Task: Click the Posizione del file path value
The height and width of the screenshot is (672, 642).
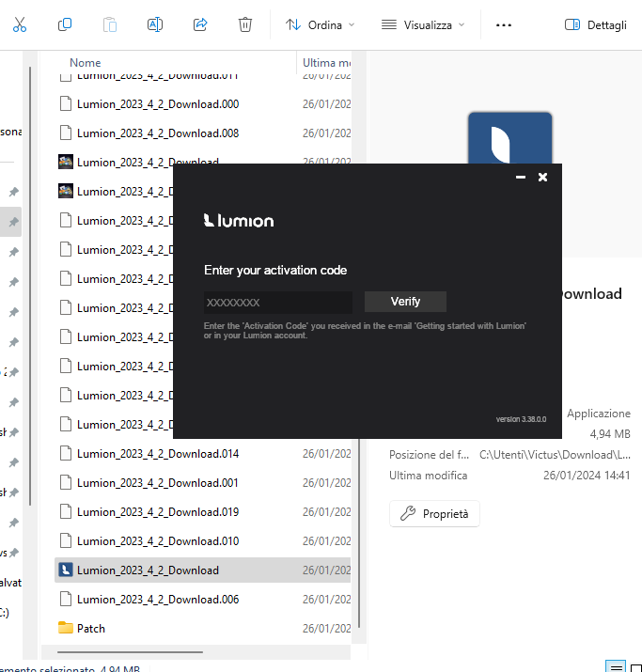Action: (x=555, y=455)
